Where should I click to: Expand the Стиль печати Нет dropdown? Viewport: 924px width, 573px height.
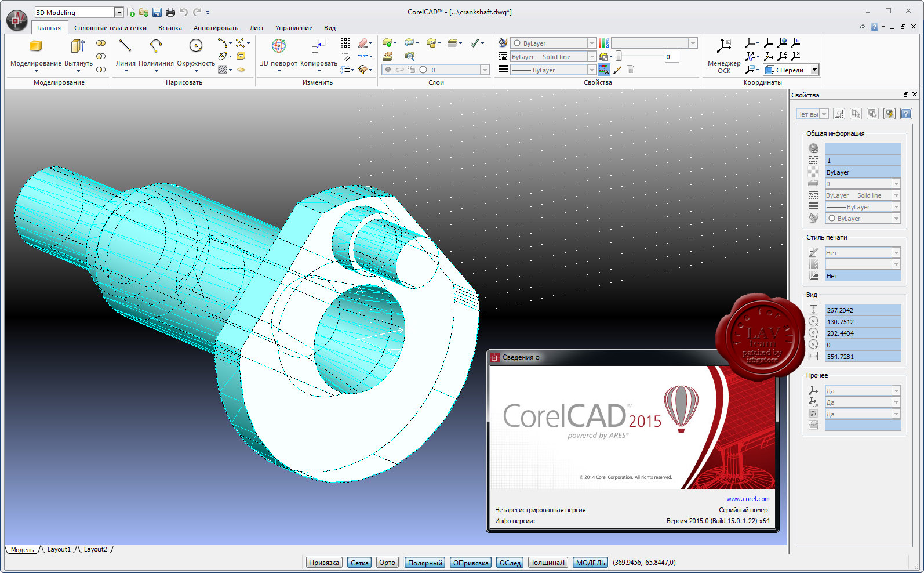(896, 253)
